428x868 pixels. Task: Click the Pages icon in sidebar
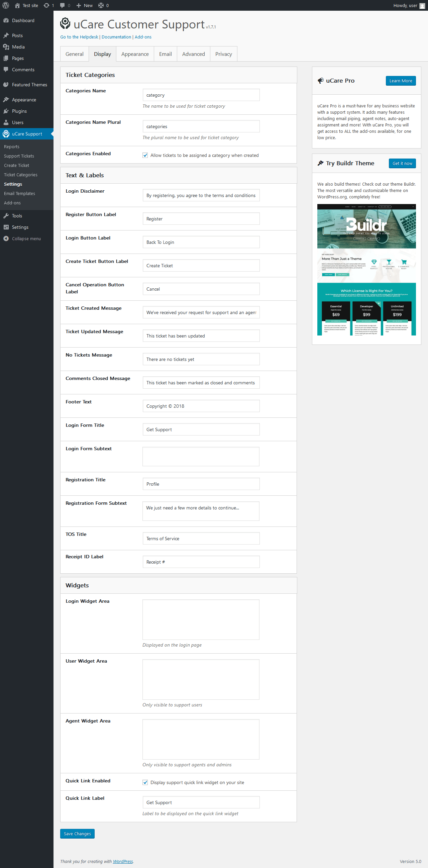[6, 58]
